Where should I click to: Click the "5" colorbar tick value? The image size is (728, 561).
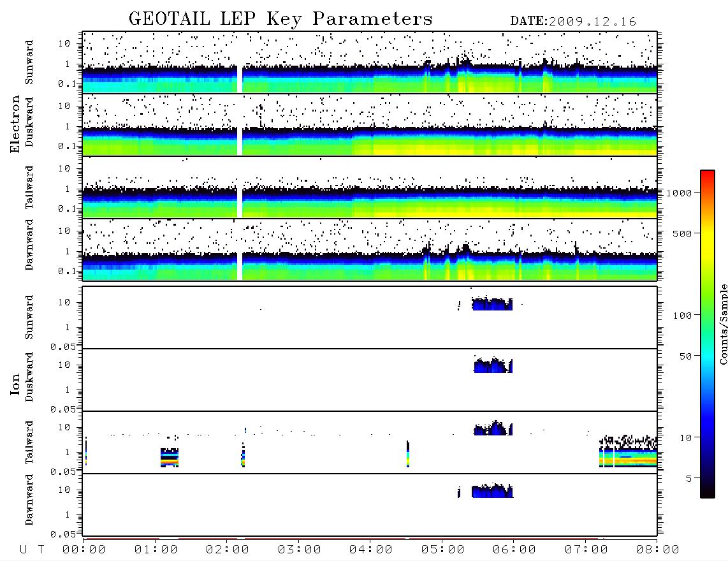coord(689,479)
